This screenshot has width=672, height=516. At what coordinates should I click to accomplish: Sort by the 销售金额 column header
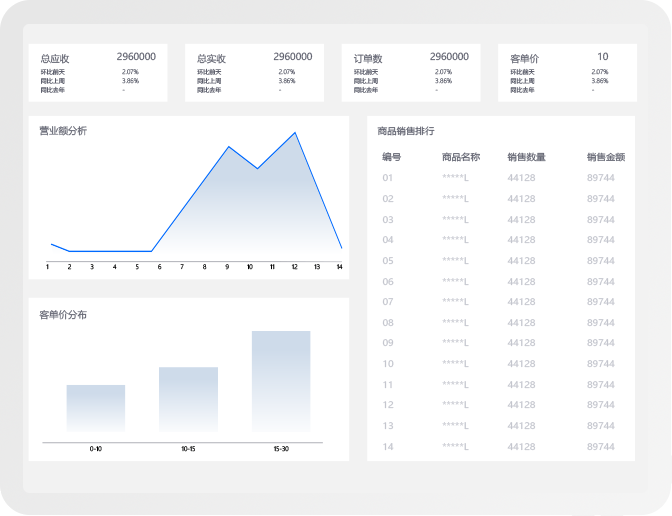[606, 157]
